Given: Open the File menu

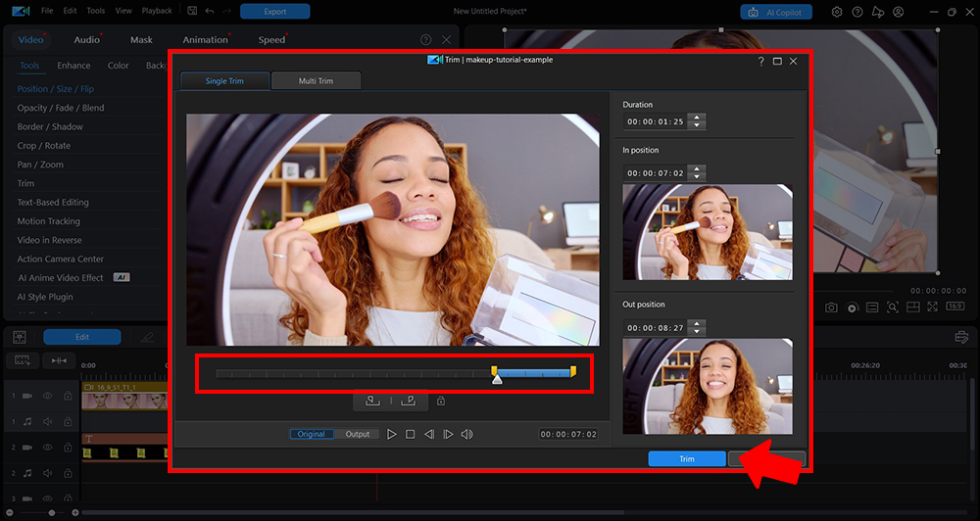Looking at the screenshot, I should tap(47, 11).
